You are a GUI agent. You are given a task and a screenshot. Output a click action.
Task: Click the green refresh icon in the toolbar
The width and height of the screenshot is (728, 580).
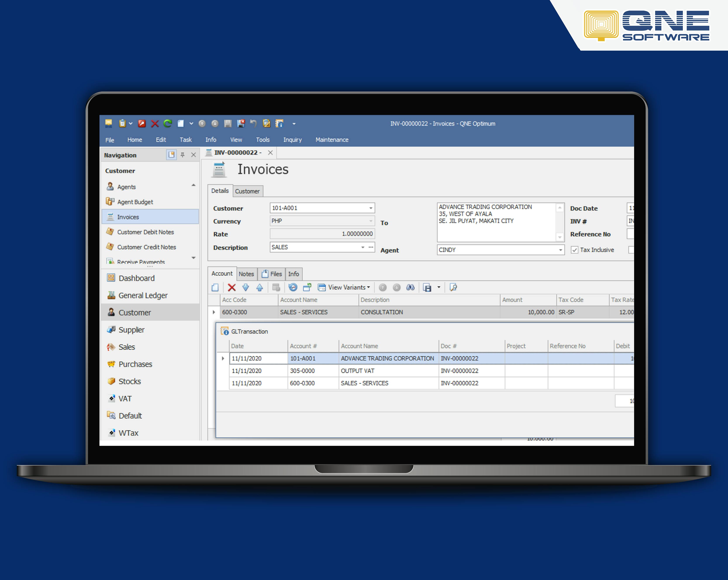(x=168, y=124)
